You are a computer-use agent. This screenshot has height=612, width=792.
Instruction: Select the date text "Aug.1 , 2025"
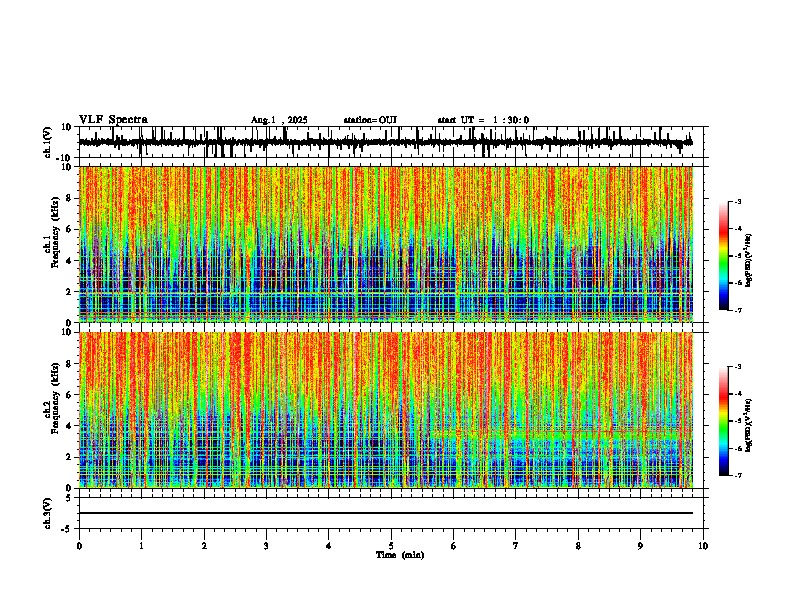pyautogui.click(x=279, y=120)
